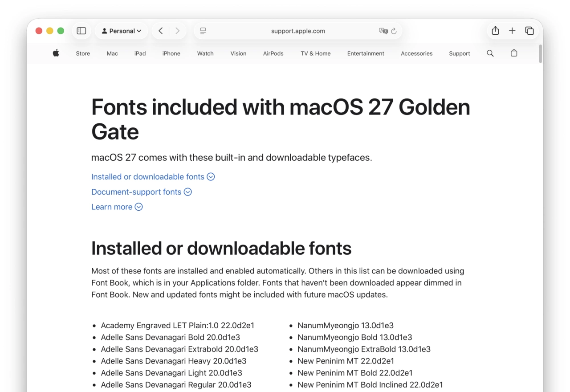
Task: Click "Adelle Sans Devanagari Extrabold 20.0d1e3" entry
Action: point(179,349)
